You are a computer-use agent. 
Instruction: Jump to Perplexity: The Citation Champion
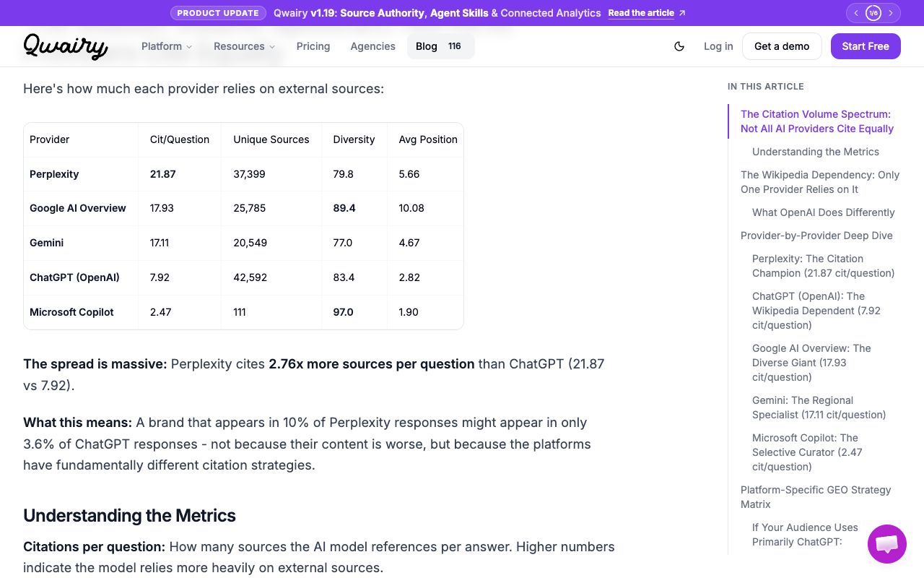(x=823, y=266)
